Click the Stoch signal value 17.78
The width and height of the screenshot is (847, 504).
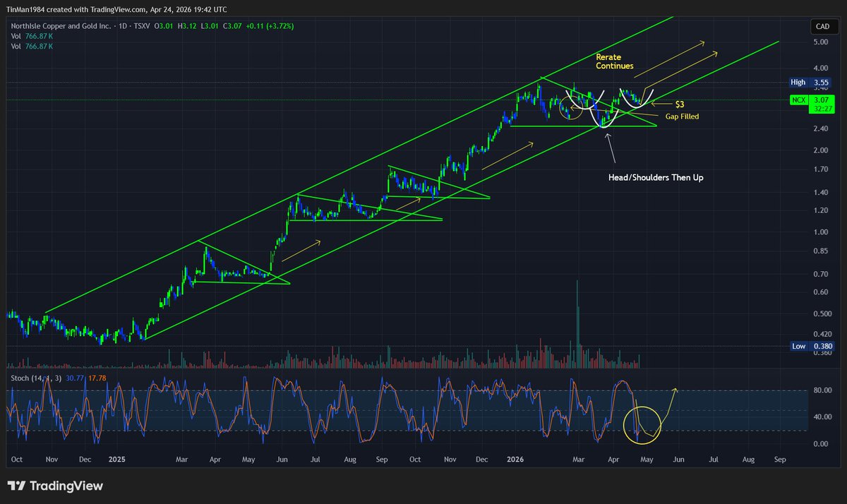[x=97, y=379]
